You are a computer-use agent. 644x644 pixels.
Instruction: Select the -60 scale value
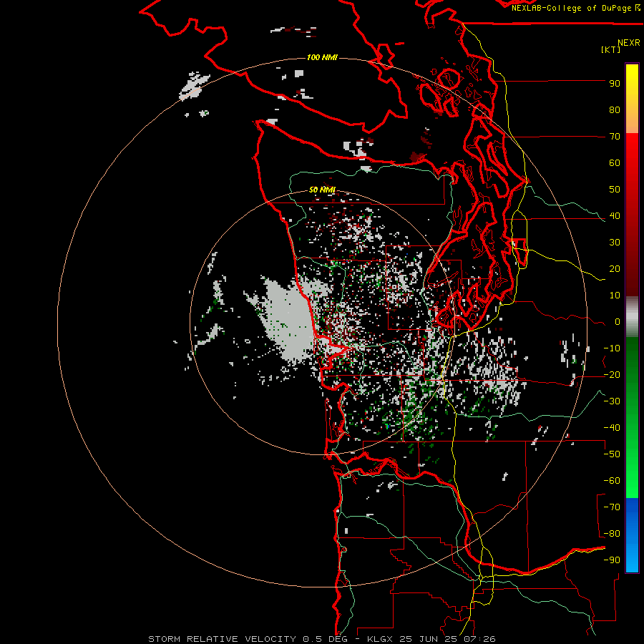point(612,481)
